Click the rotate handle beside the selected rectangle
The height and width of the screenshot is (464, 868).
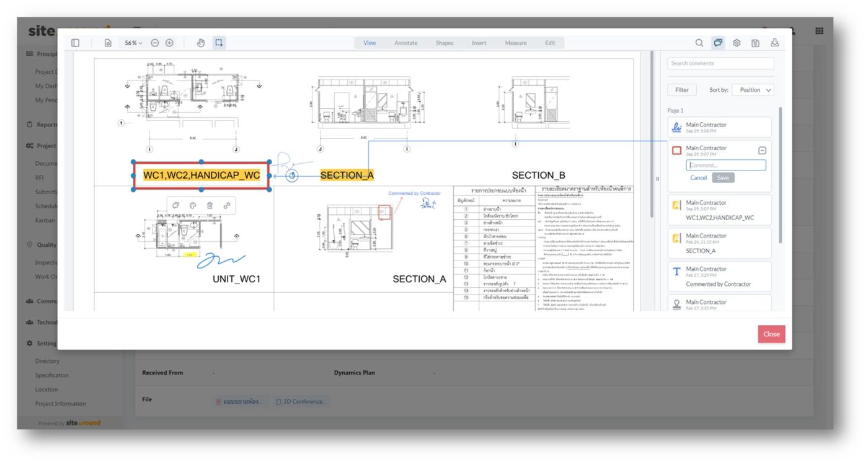click(x=292, y=176)
